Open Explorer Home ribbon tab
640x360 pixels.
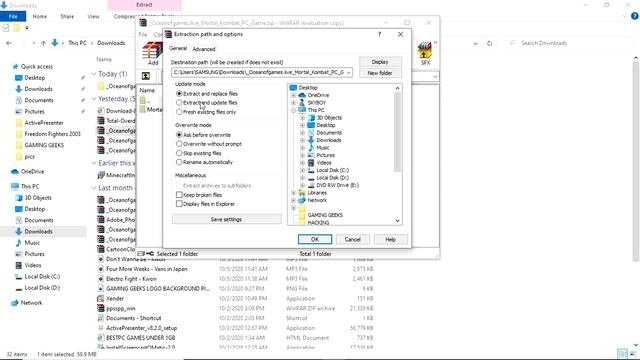pos(40,16)
